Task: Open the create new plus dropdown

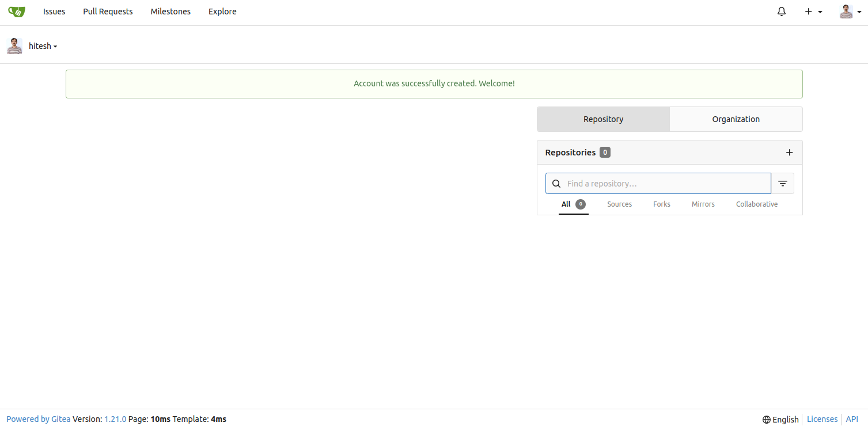Action: [813, 12]
